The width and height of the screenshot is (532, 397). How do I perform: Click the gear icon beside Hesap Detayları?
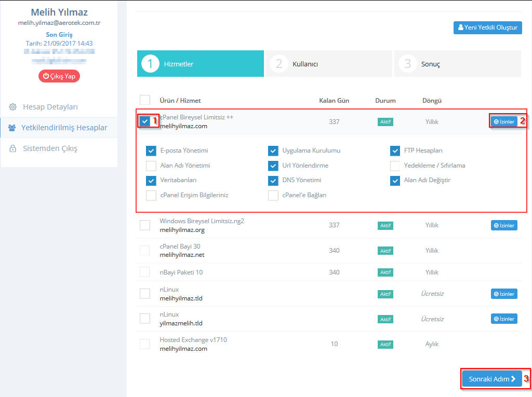coord(12,107)
